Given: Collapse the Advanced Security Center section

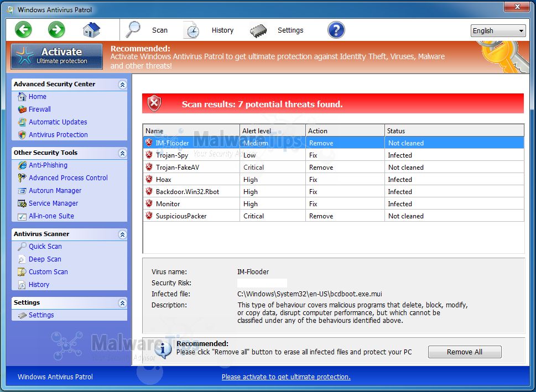Looking at the screenshot, I should [122, 85].
